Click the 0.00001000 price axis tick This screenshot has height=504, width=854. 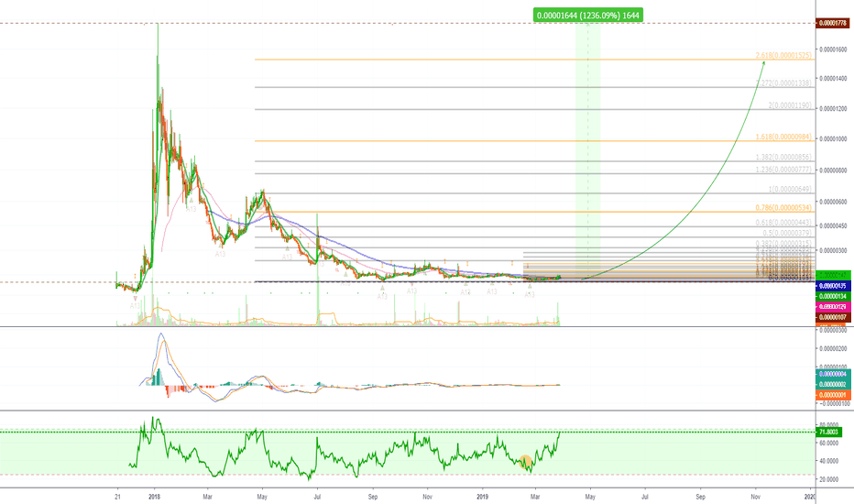[x=833, y=139]
